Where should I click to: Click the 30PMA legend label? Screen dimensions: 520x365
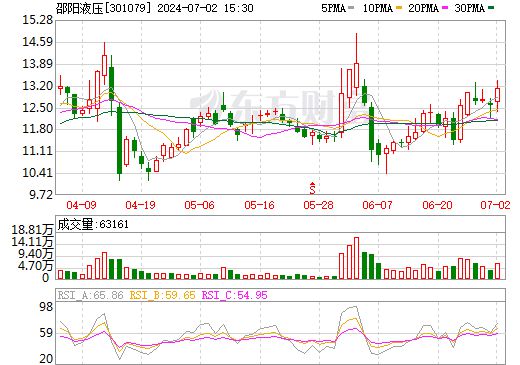coord(469,8)
